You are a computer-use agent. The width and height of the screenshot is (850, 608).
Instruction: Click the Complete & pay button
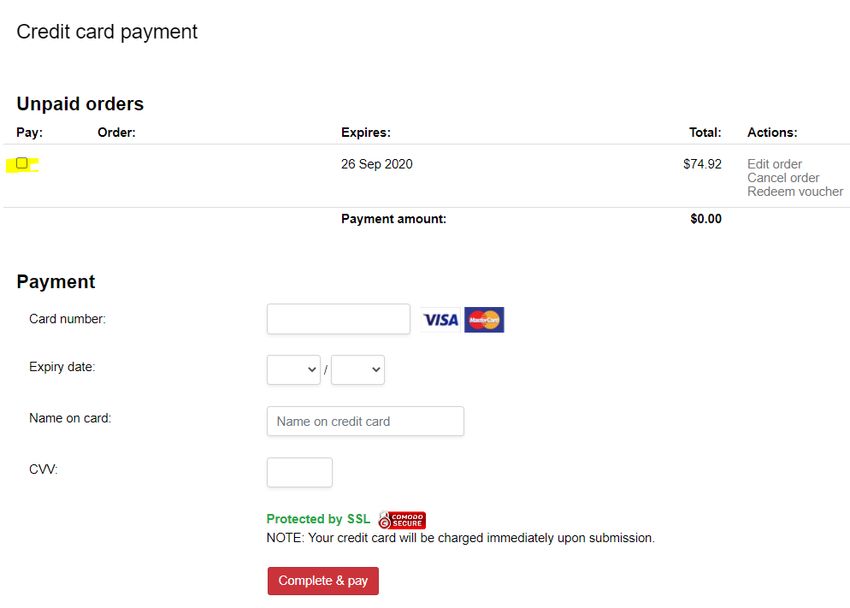pyautogui.click(x=323, y=581)
